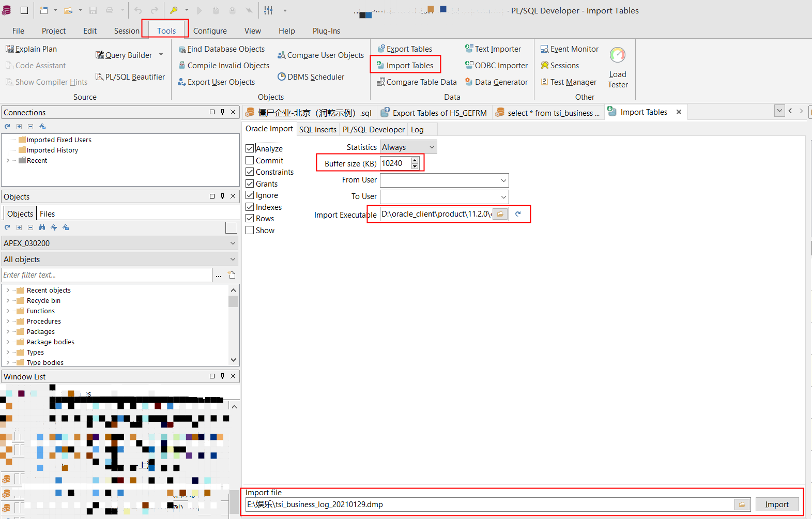The image size is (812, 519).
Task: Switch to the Log tab
Action: point(417,130)
